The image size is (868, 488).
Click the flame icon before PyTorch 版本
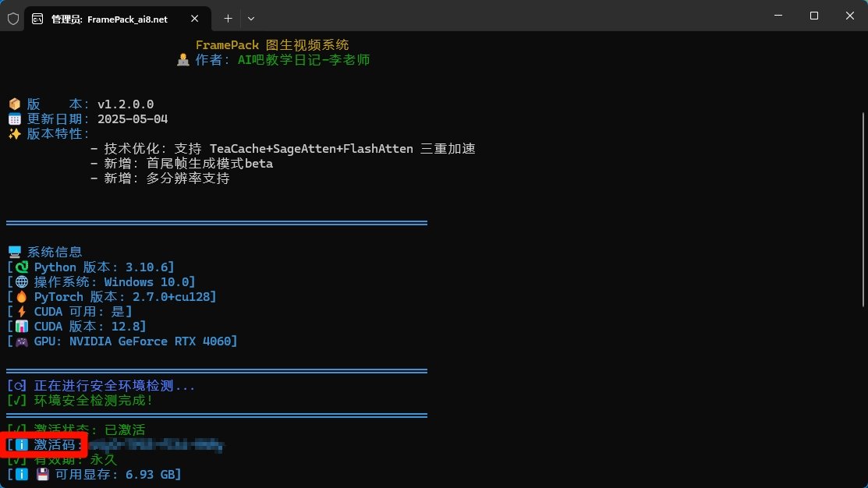(19, 296)
